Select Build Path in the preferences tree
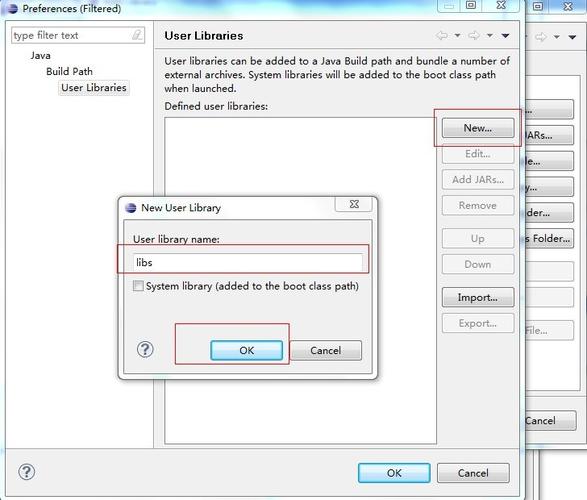This screenshot has height=500, width=587. (69, 71)
